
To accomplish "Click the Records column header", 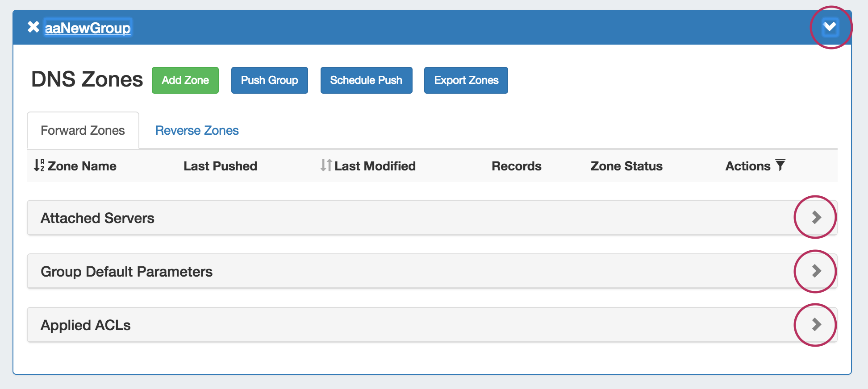I will [516, 166].
